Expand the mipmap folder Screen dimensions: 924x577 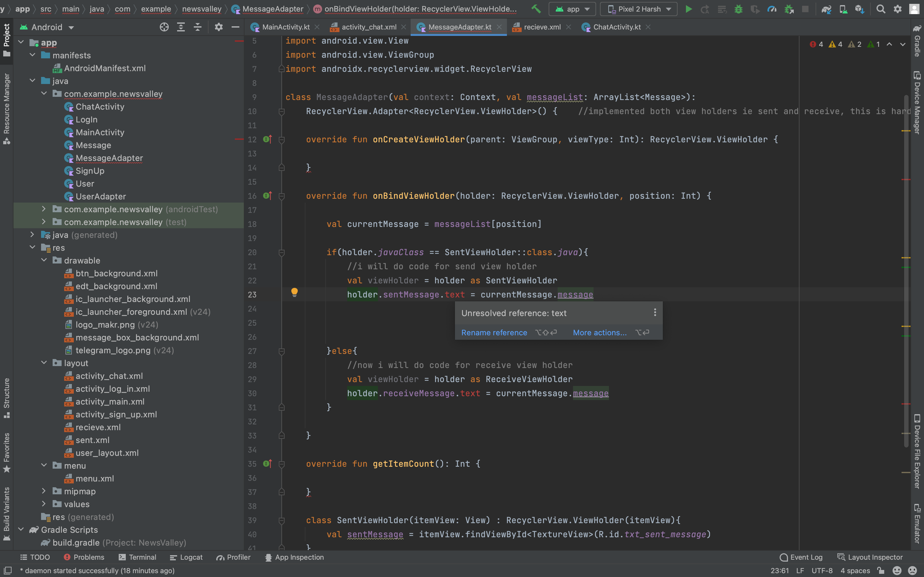tap(44, 491)
